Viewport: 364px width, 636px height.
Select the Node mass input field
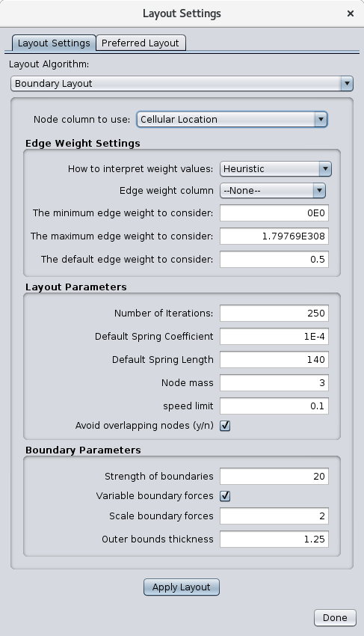274,382
